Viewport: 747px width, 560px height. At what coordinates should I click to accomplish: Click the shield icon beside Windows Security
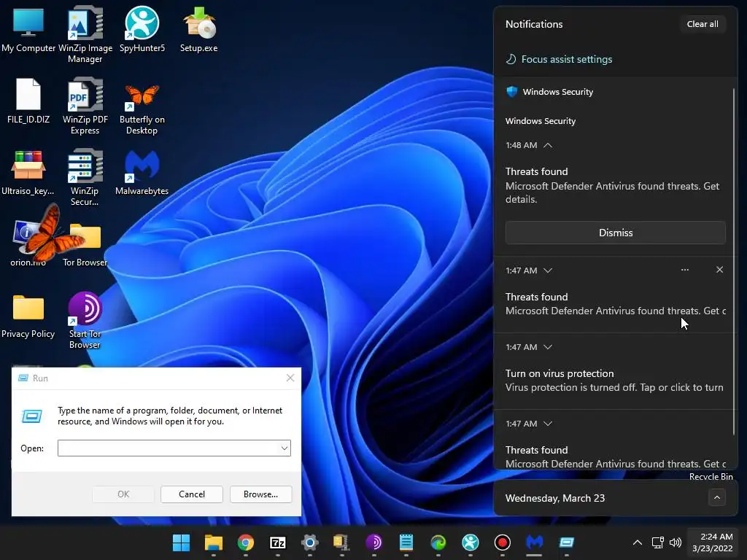coord(511,92)
